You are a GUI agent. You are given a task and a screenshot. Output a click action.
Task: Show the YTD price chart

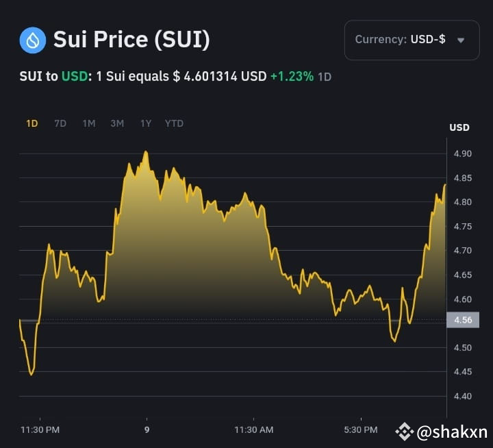pos(174,123)
